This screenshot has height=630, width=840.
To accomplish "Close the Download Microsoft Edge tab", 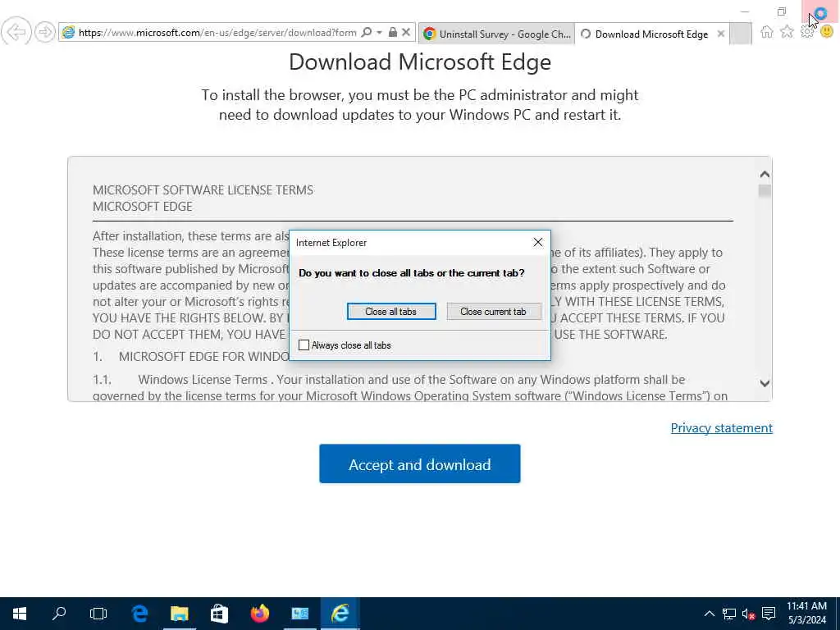I will pyautogui.click(x=721, y=34).
